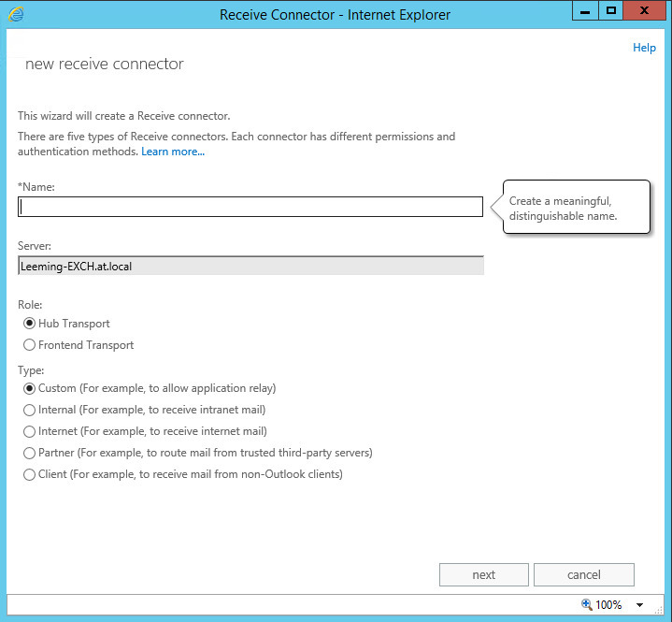Select the Frontend Transport role

[29, 345]
